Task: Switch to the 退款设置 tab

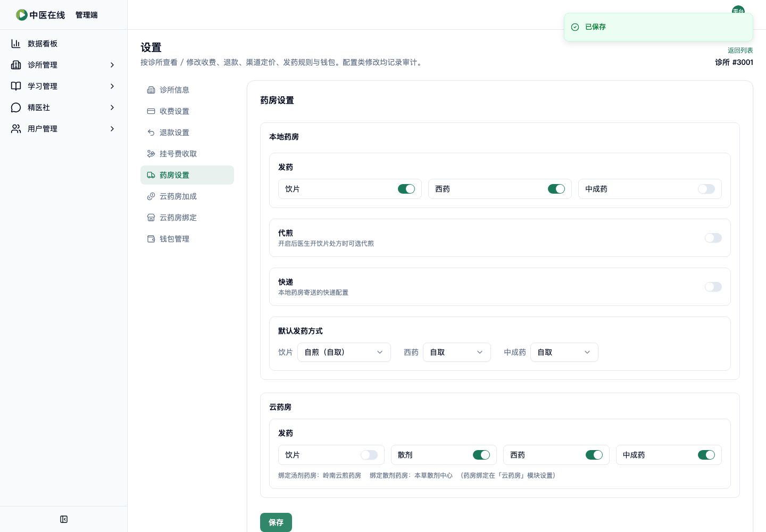Action: click(187, 132)
